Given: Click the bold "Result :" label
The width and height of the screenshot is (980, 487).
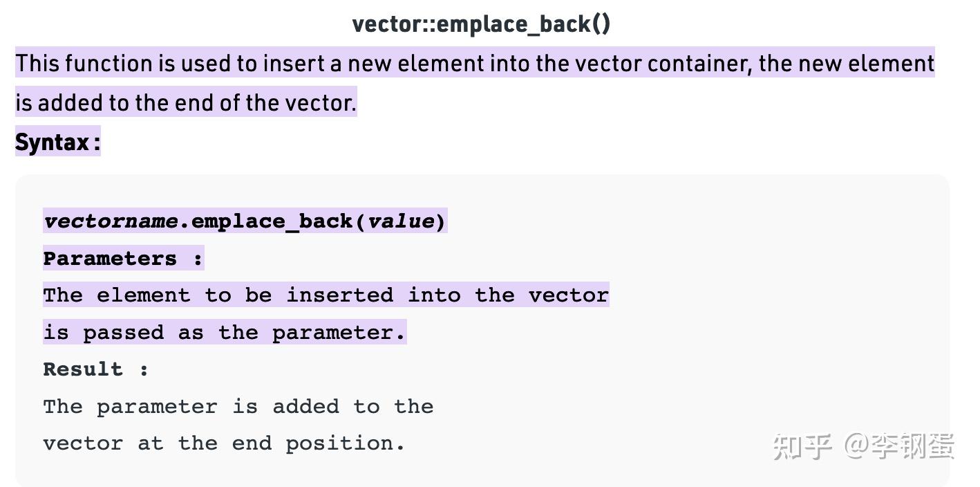Looking at the screenshot, I should coord(95,369).
